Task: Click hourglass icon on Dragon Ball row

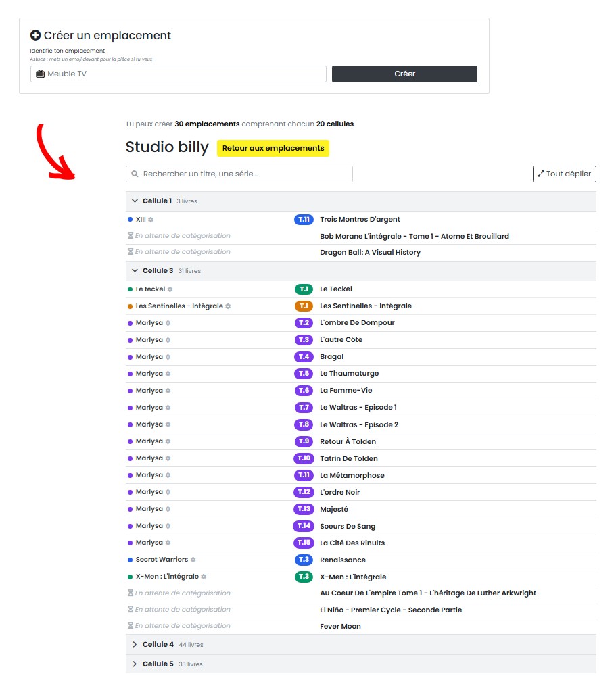Action: point(130,252)
